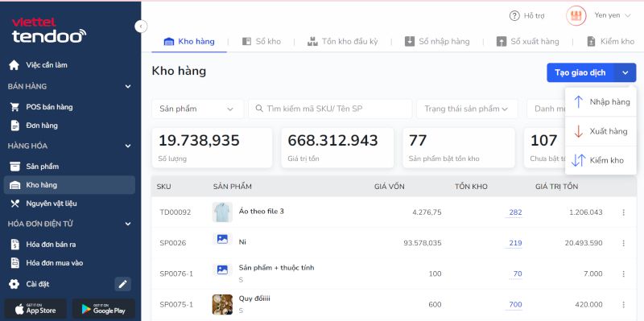Click product name Áo theo file 3
The width and height of the screenshot is (644, 321).
pos(261,211)
